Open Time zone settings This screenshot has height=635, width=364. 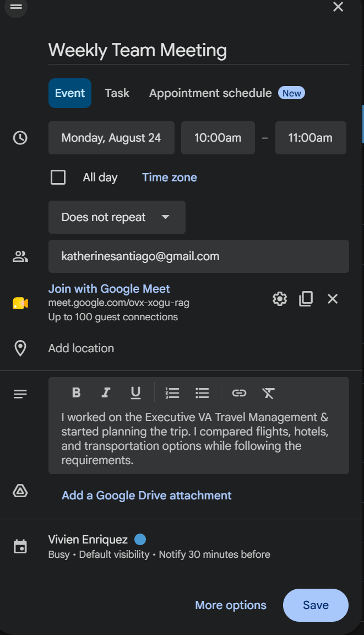[x=170, y=177]
